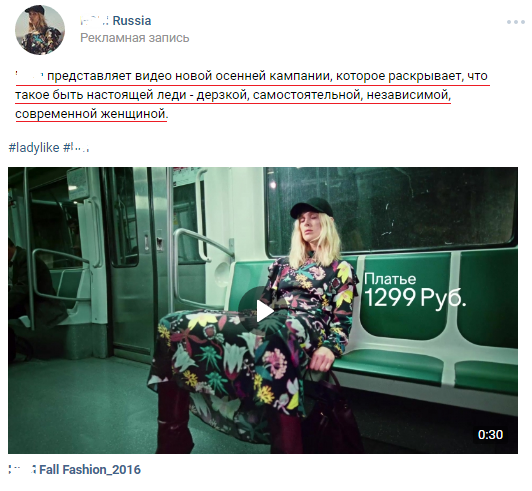Click the burgundy boot in the video preview

175,419
